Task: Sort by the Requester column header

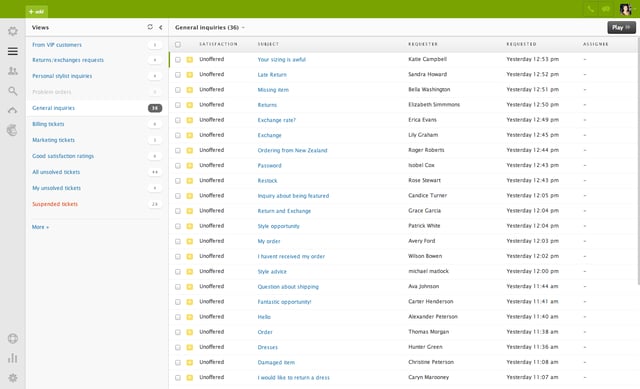Action: [423, 44]
